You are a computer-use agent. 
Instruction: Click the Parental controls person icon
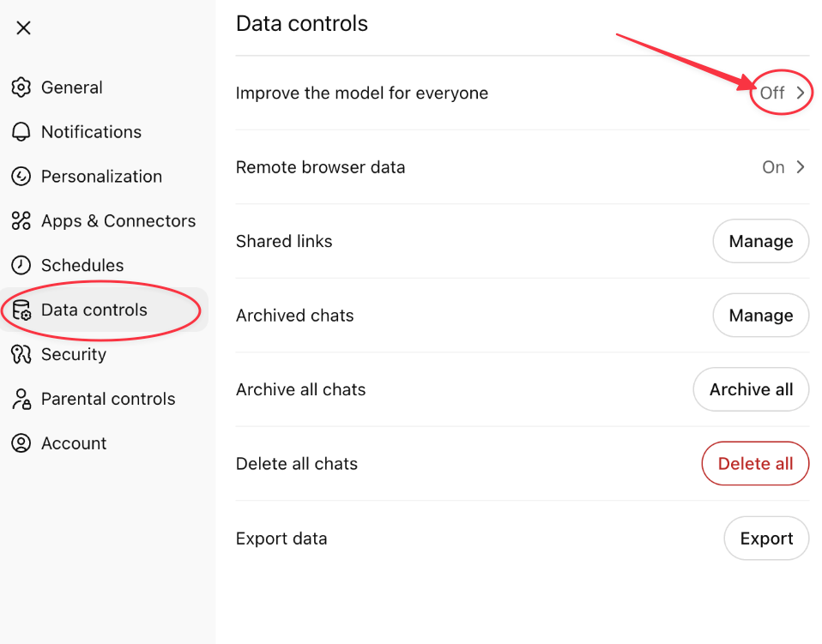[21, 400]
